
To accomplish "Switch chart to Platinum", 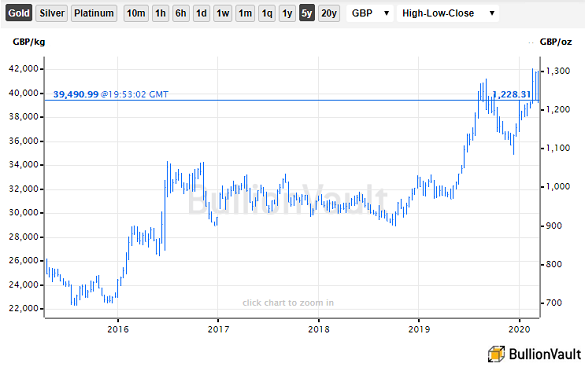I will pos(94,13).
